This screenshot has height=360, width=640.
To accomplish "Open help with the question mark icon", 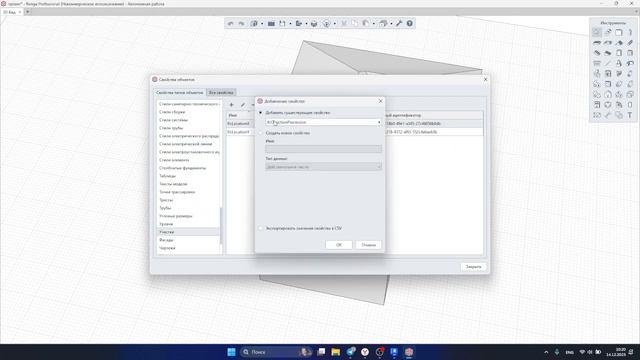I will [x=410, y=24].
